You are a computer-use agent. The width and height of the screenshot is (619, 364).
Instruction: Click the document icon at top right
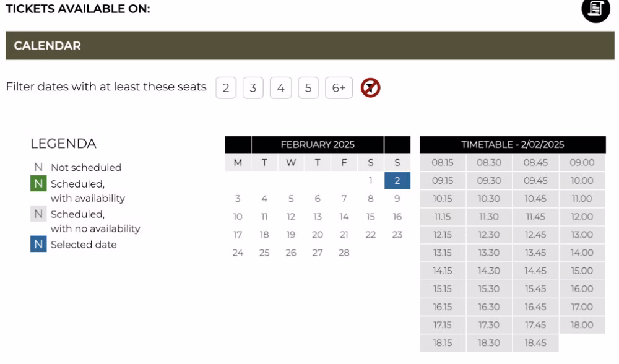click(595, 9)
